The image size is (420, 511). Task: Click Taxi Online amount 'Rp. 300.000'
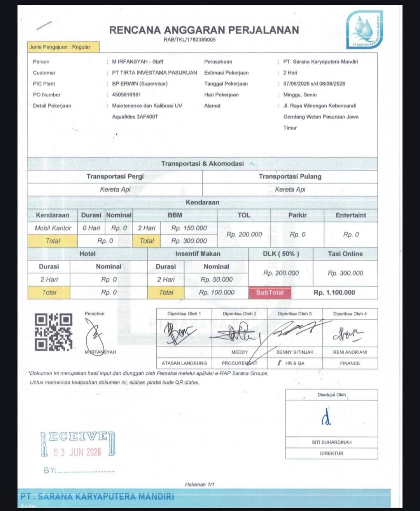click(345, 273)
